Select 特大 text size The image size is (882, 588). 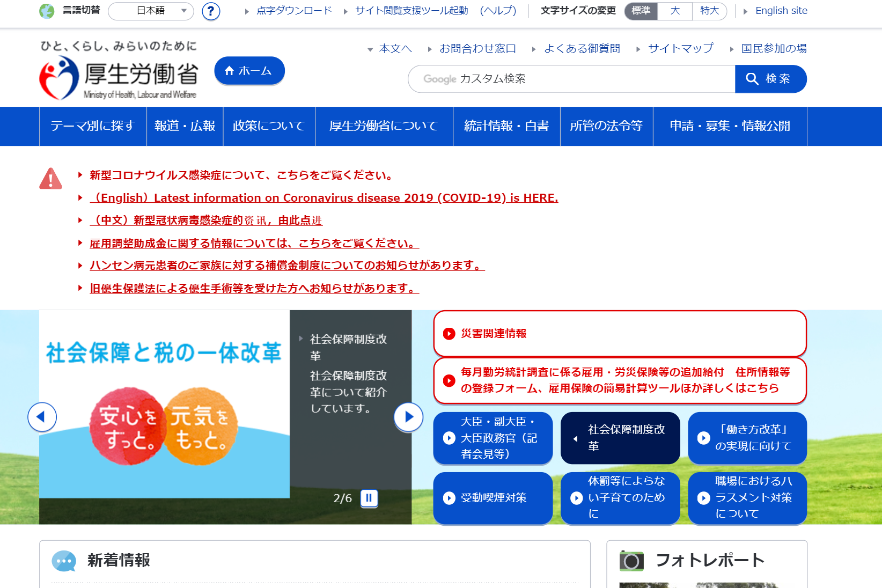(709, 11)
